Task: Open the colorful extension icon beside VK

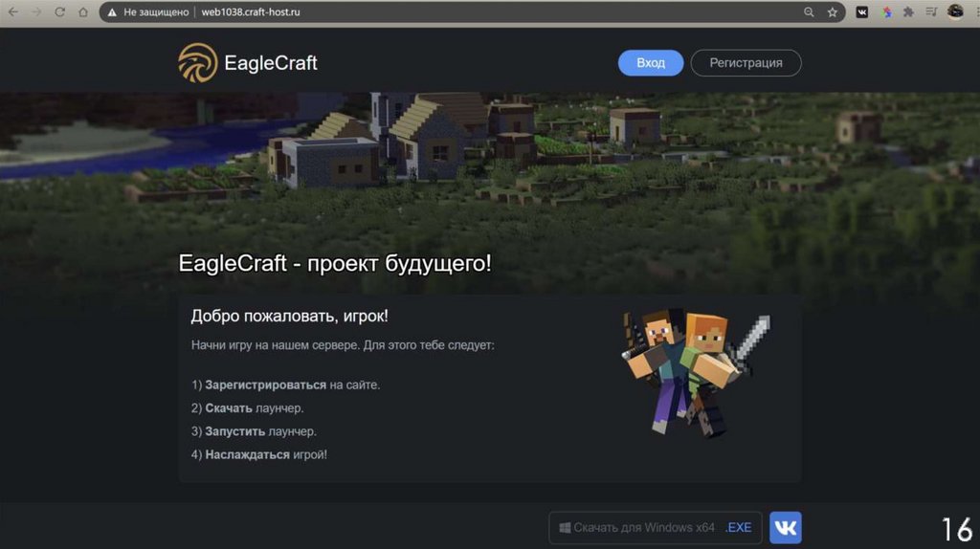Action: [886, 11]
